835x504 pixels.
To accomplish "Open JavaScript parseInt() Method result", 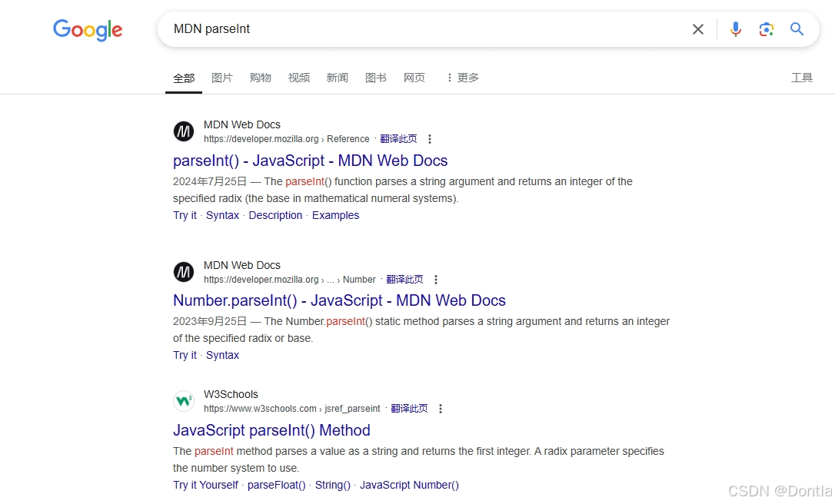I will 271,430.
